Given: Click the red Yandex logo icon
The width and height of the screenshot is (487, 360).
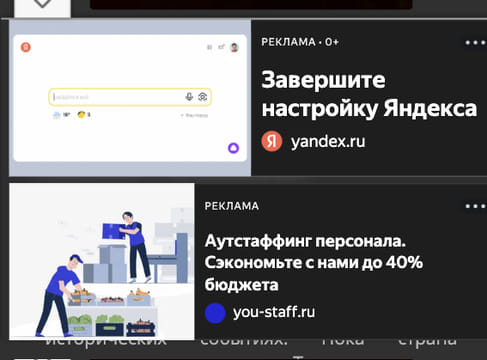Looking at the screenshot, I should pyautogui.click(x=272, y=141).
